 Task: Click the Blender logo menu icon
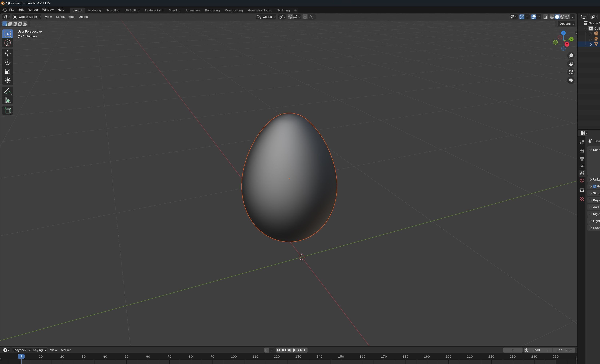pyautogui.click(x=4, y=10)
